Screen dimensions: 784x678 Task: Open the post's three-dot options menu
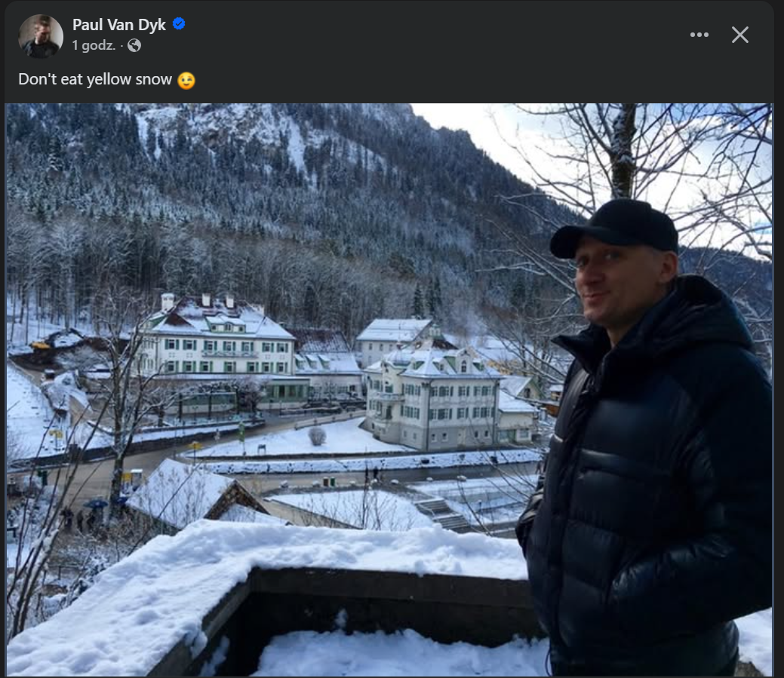[x=699, y=35]
